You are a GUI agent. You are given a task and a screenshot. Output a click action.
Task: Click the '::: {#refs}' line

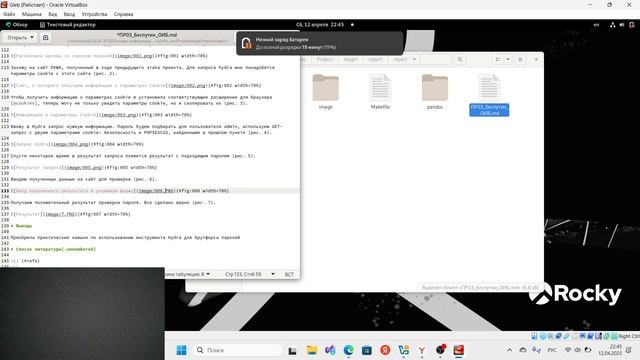25,261
